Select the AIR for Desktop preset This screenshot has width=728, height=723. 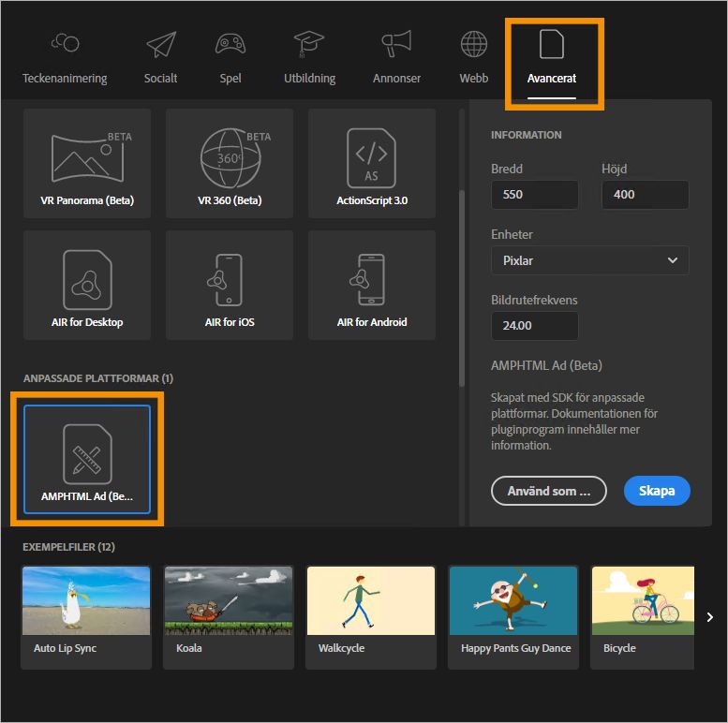click(87, 285)
